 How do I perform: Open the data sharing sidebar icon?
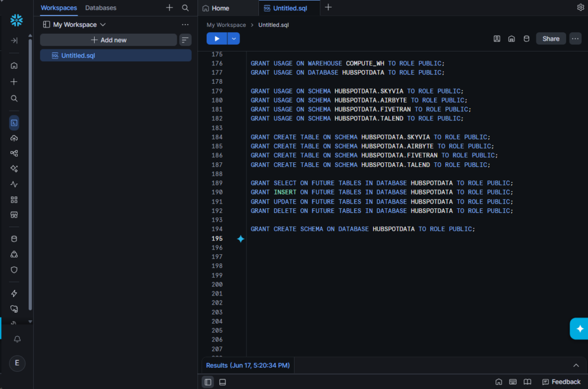(14, 255)
